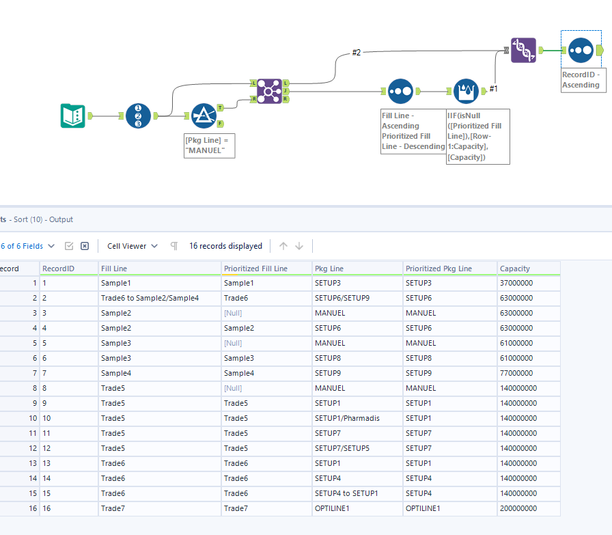This screenshot has height=535, width=612.
Task: Click the Filter tool's T output anchor
Action: 220,107
